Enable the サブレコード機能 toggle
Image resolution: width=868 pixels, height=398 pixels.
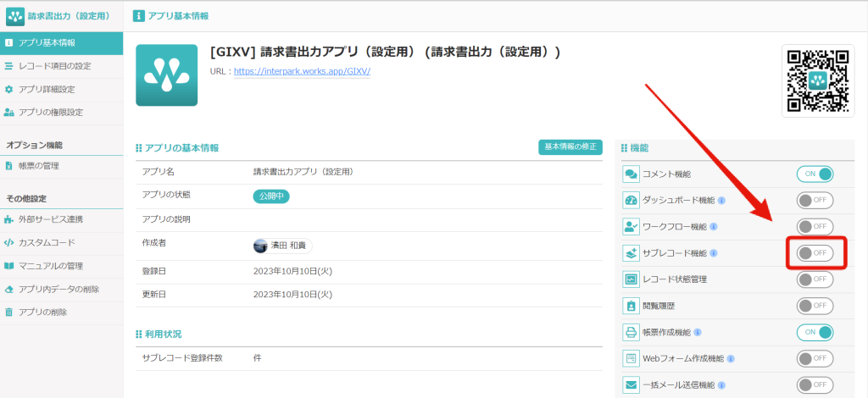pyautogui.click(x=815, y=253)
